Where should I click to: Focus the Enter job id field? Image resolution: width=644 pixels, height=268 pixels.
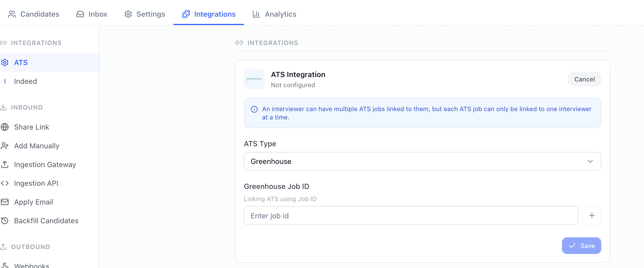click(411, 215)
